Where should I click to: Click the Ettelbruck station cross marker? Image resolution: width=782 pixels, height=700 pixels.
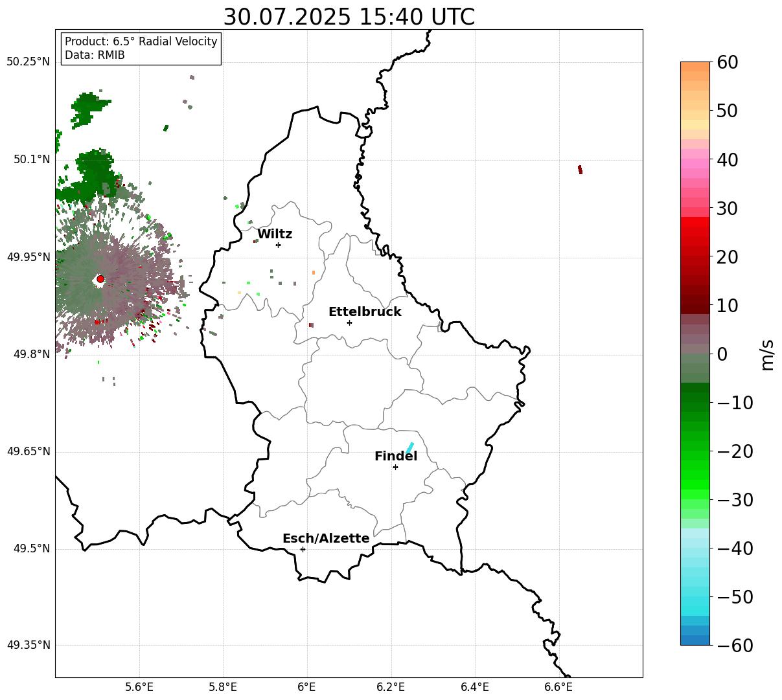(x=349, y=322)
